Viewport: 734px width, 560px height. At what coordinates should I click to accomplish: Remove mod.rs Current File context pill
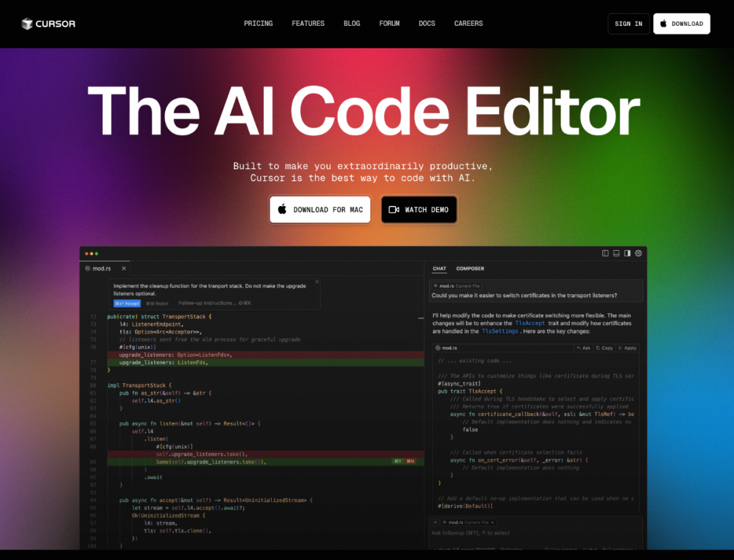(x=493, y=522)
